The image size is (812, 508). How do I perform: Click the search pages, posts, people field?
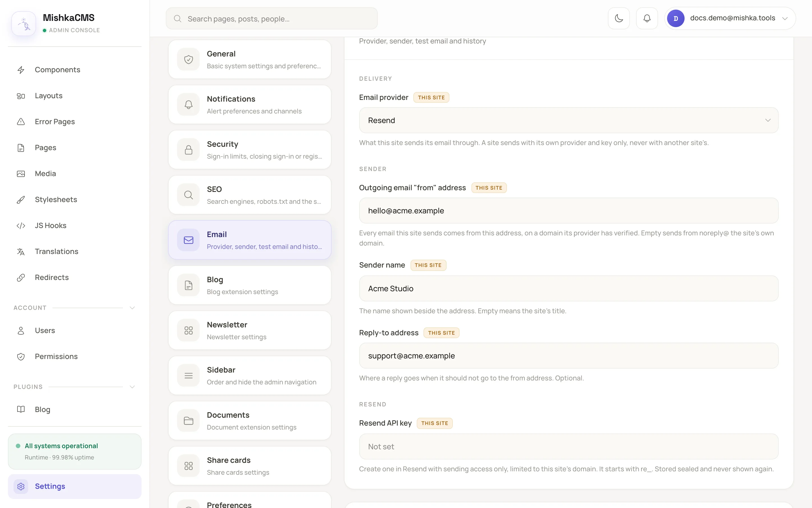(x=272, y=18)
